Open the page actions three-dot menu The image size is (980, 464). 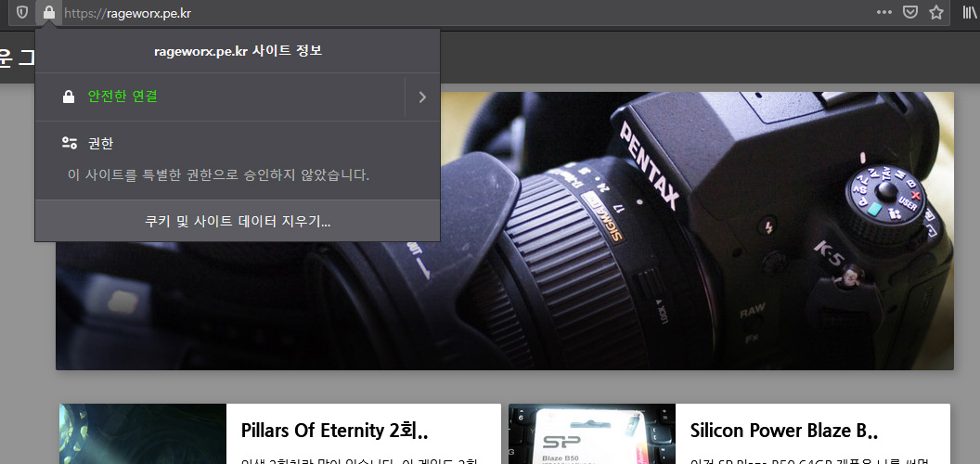coord(883,12)
